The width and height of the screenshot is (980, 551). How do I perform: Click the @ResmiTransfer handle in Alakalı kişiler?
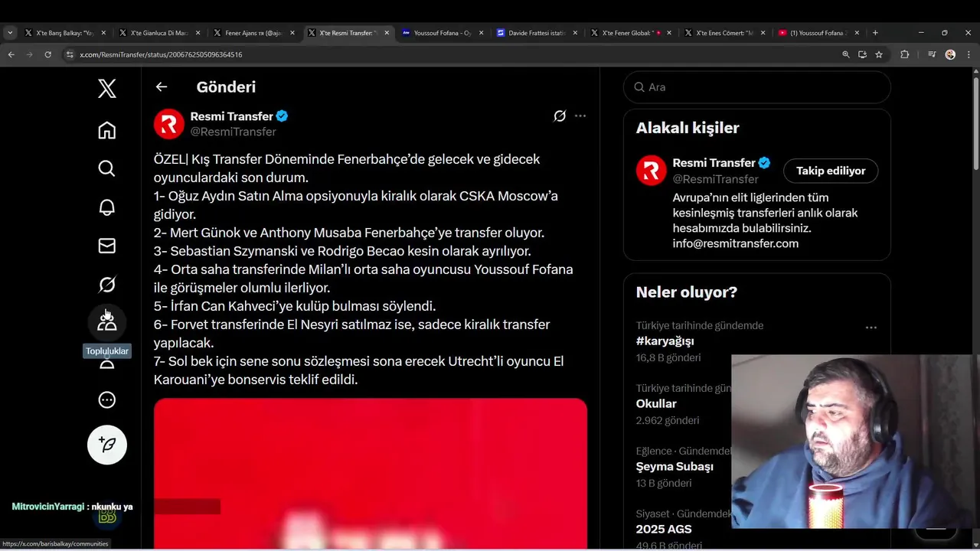point(716,178)
